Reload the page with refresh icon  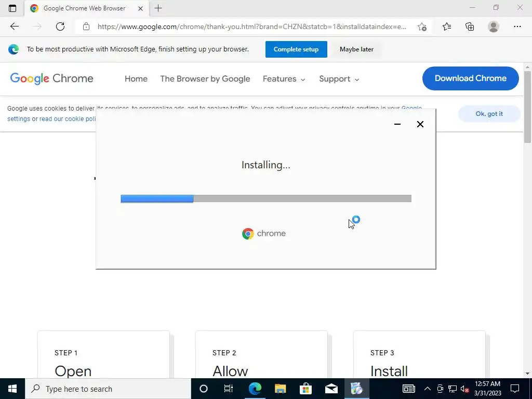click(x=60, y=26)
